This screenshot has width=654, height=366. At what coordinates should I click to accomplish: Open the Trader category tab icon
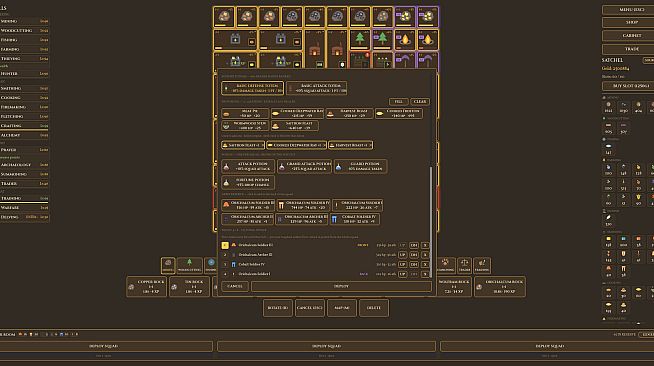tap(464, 265)
